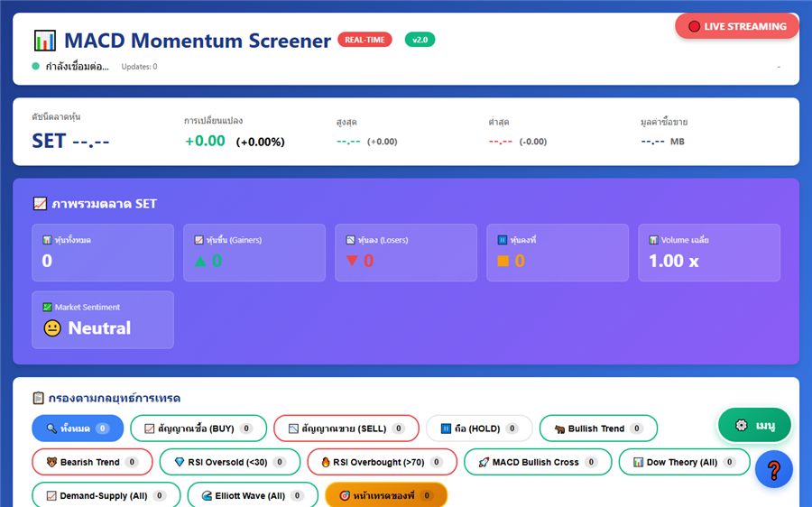Click the red down triangle in Losers

point(352,260)
